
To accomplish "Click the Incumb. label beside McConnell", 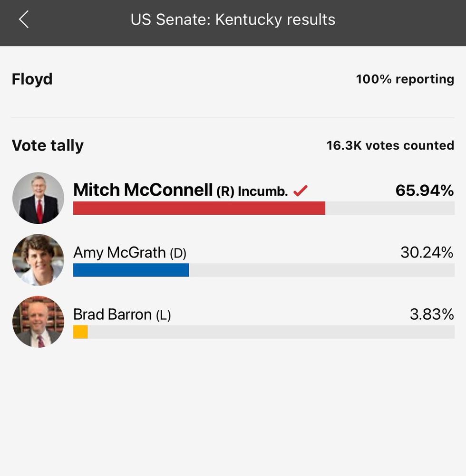I will (x=262, y=191).
